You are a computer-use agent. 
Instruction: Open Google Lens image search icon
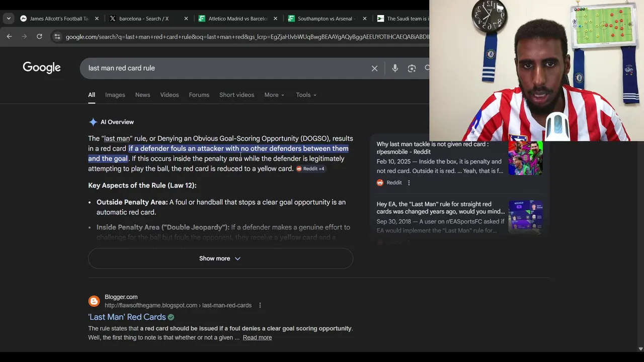click(412, 68)
